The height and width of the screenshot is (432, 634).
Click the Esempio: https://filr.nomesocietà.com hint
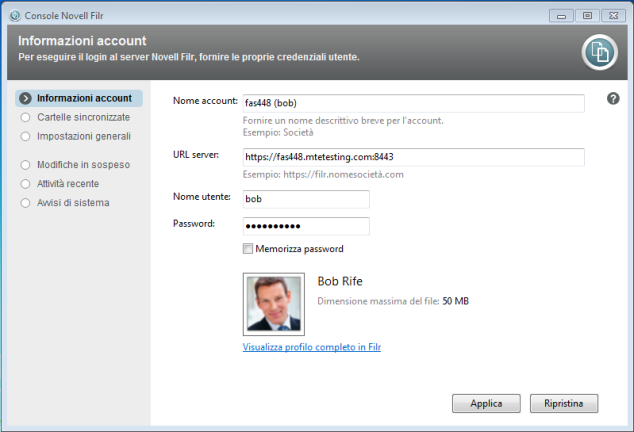(x=323, y=175)
